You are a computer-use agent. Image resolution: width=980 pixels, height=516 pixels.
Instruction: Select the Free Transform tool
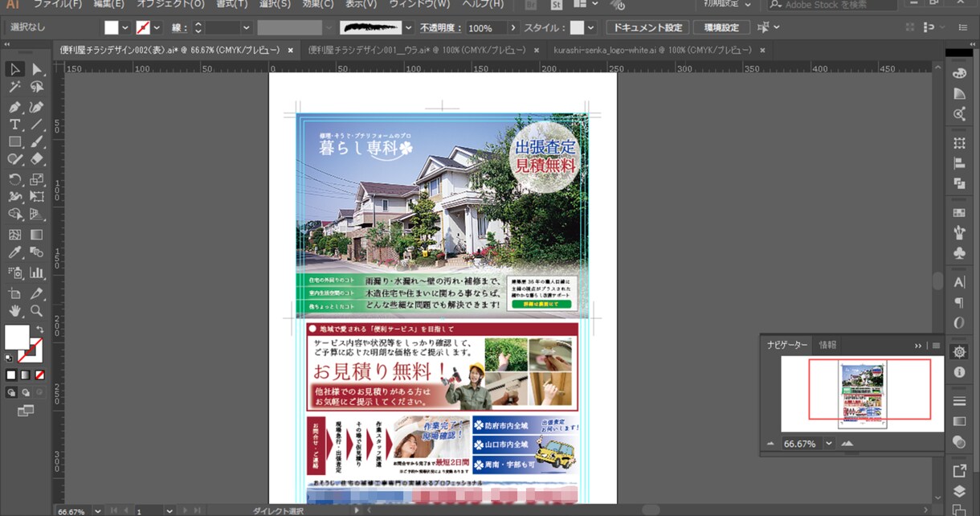coord(36,196)
